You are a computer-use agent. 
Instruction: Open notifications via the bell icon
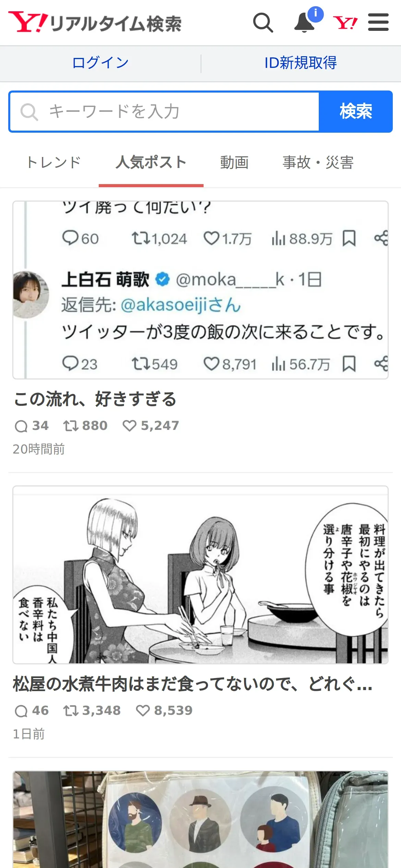tap(304, 23)
